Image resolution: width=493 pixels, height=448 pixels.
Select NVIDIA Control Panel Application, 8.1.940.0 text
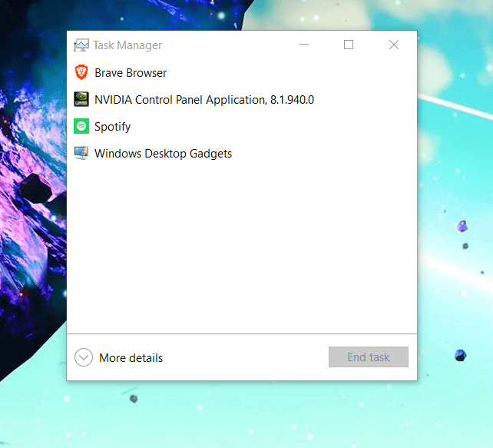[x=204, y=100]
